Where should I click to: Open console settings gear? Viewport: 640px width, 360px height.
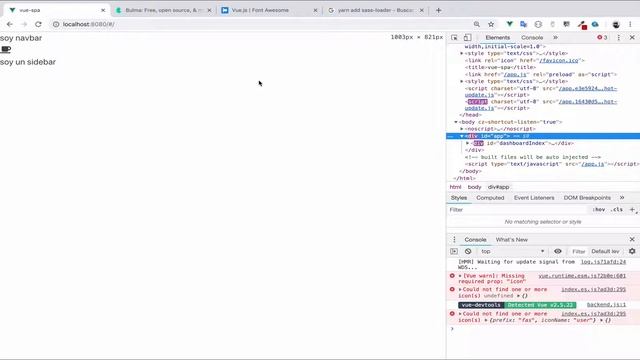pos(632,251)
